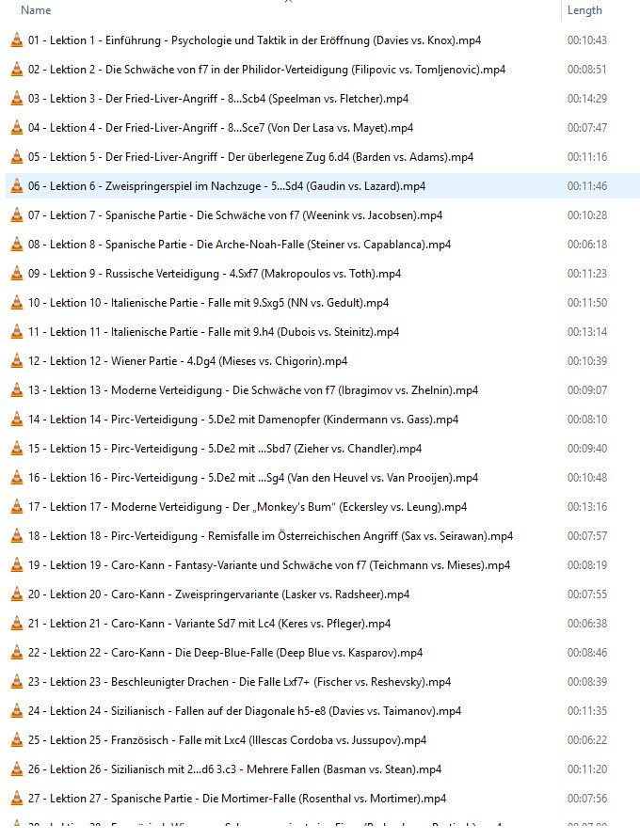Viewport: 640px width, 840px height.
Task: Click the VLC icon next to Zieher vs. Chandler
Action: click(x=17, y=449)
